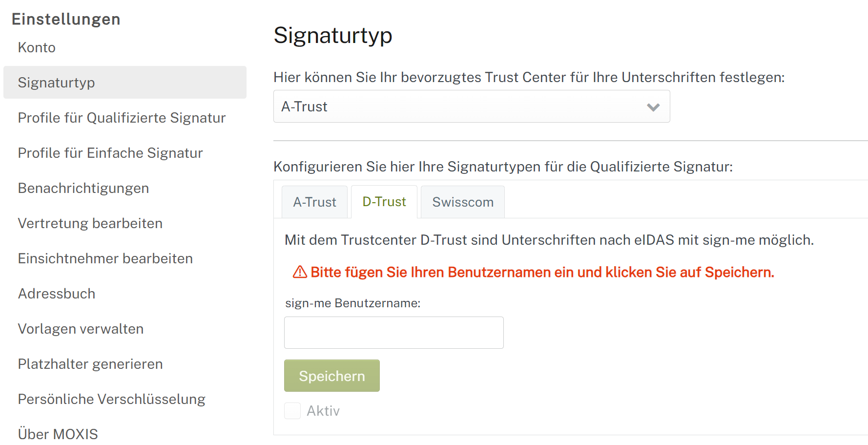Open the trust center dropdown chevron
868x445 pixels.
[653, 106]
